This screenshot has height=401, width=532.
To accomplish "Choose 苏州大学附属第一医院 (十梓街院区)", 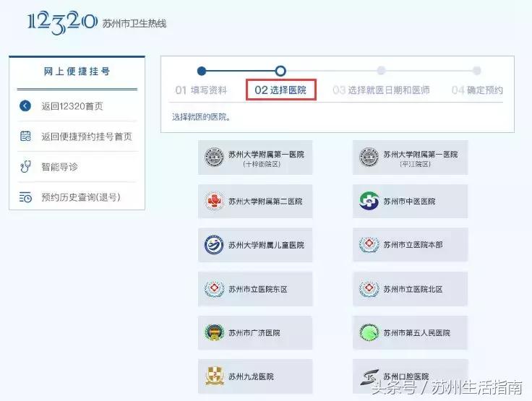I will coord(255,158).
